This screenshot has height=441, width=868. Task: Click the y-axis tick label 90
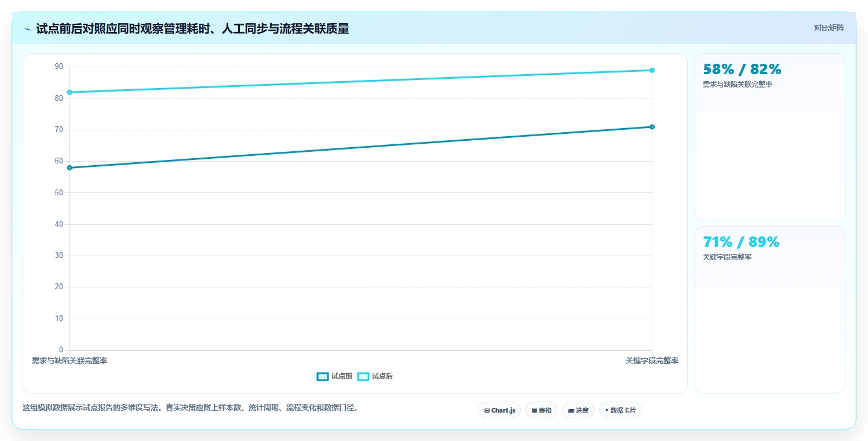click(59, 67)
